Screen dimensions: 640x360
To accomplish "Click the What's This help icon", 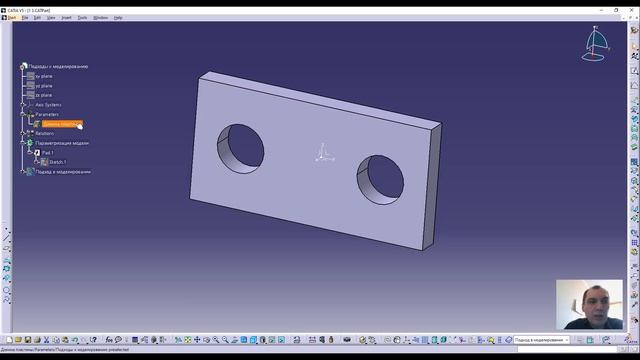I will coord(93,340).
